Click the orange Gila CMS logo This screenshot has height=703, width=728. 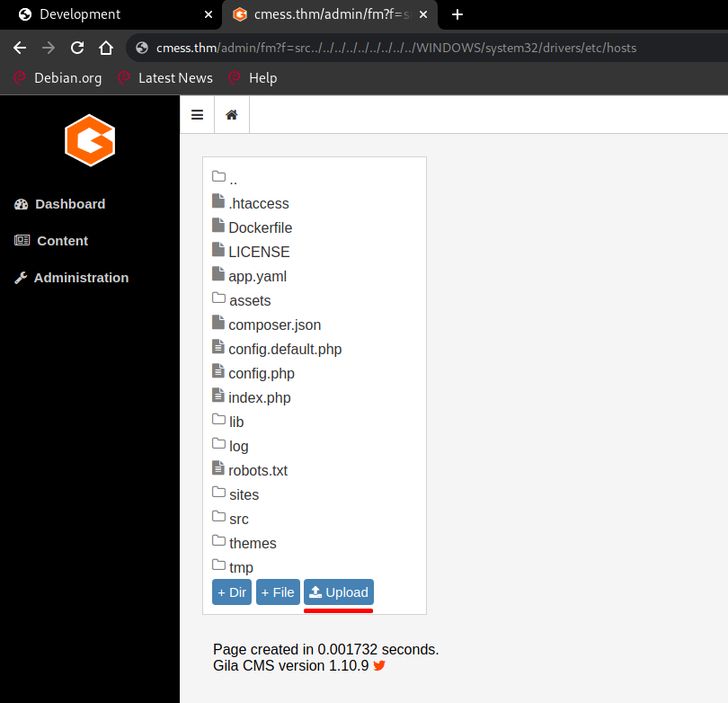89,140
